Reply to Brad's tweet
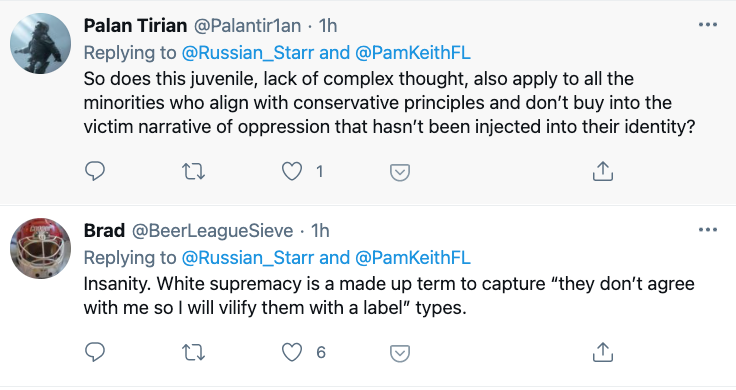736x390 pixels. point(95,352)
